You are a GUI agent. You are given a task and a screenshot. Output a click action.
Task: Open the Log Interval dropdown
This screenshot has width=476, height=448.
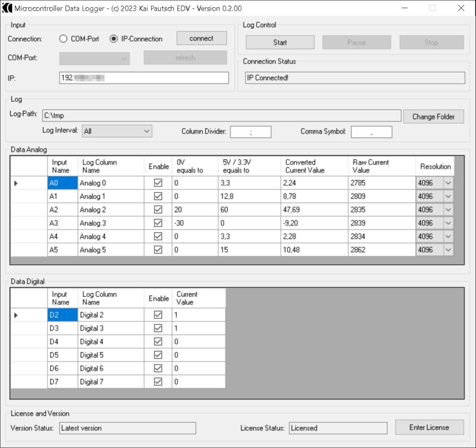pos(117,131)
